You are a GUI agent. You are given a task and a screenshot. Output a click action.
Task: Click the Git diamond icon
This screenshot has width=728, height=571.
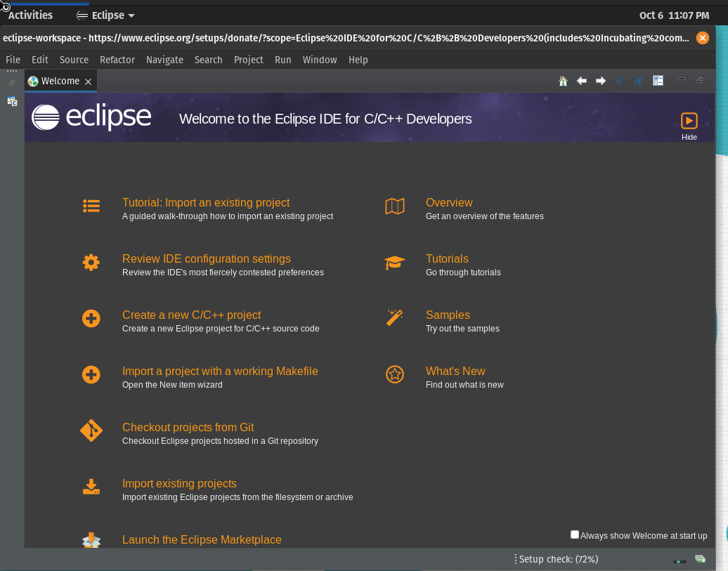coord(91,431)
